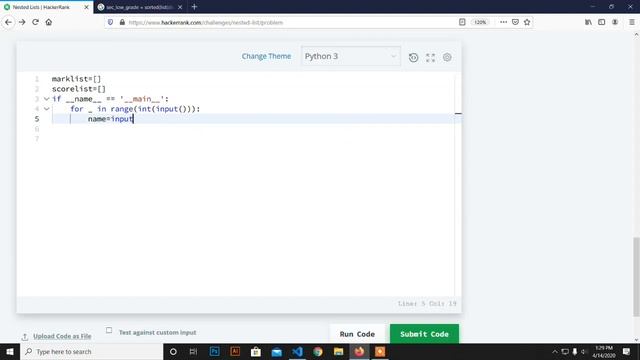Click the Firefox taskbar icon
This screenshot has height=360, width=640.
tap(359, 351)
